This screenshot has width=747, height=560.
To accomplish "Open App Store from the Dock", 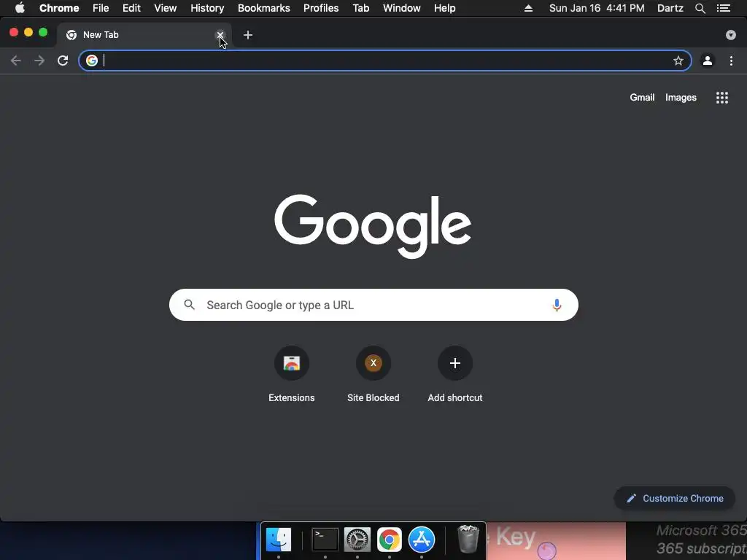I will [422, 540].
